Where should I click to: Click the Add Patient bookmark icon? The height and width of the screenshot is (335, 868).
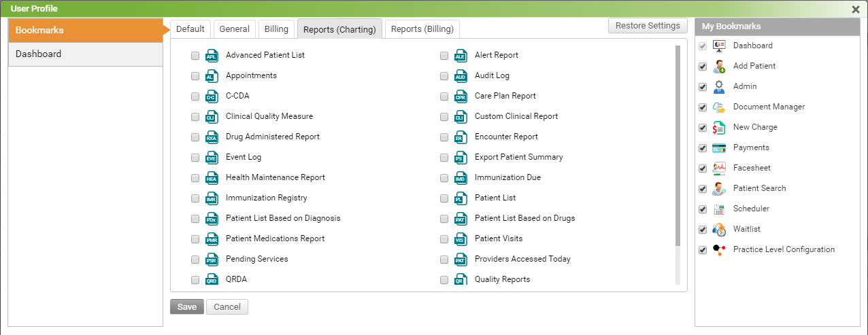point(719,67)
